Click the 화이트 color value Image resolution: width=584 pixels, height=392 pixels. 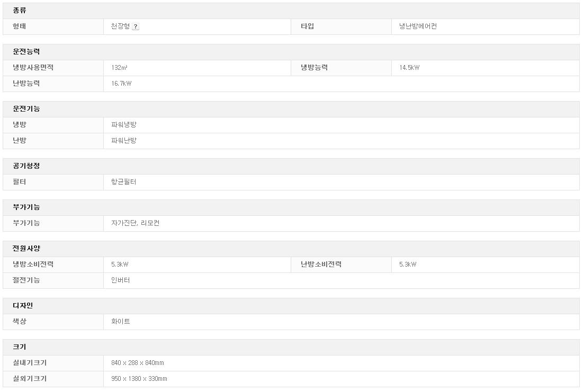pyautogui.click(x=120, y=322)
